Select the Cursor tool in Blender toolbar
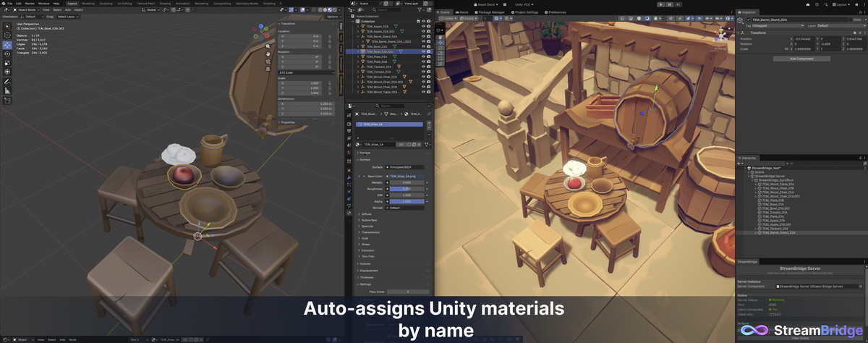The width and height of the screenshot is (868, 343). tap(7, 35)
